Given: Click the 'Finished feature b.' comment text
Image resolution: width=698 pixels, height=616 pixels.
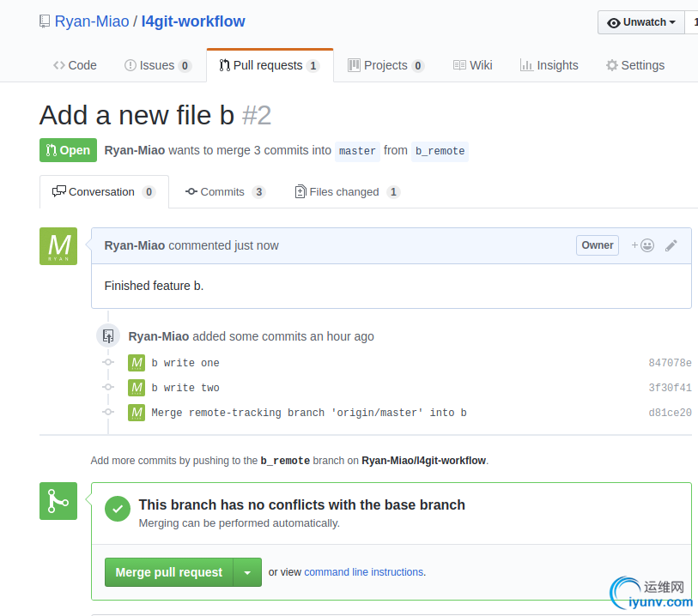Looking at the screenshot, I should click(x=154, y=286).
